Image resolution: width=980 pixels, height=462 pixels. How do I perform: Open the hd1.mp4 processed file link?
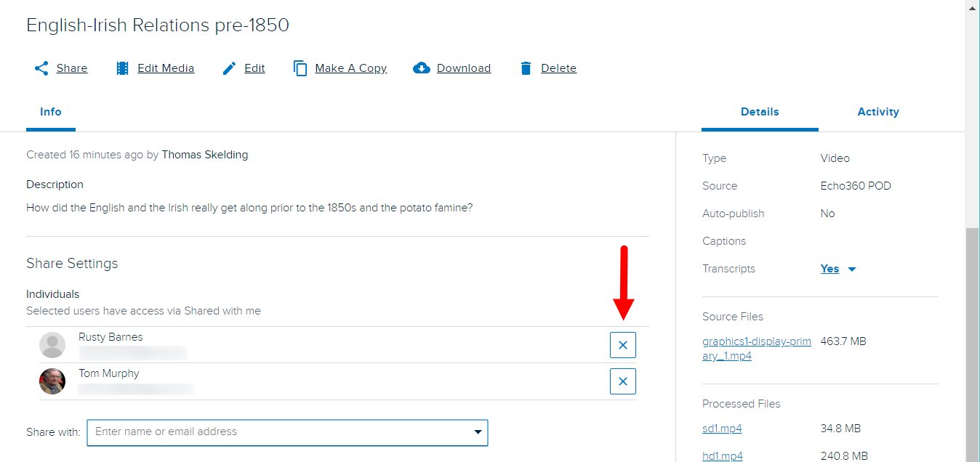coord(721,455)
